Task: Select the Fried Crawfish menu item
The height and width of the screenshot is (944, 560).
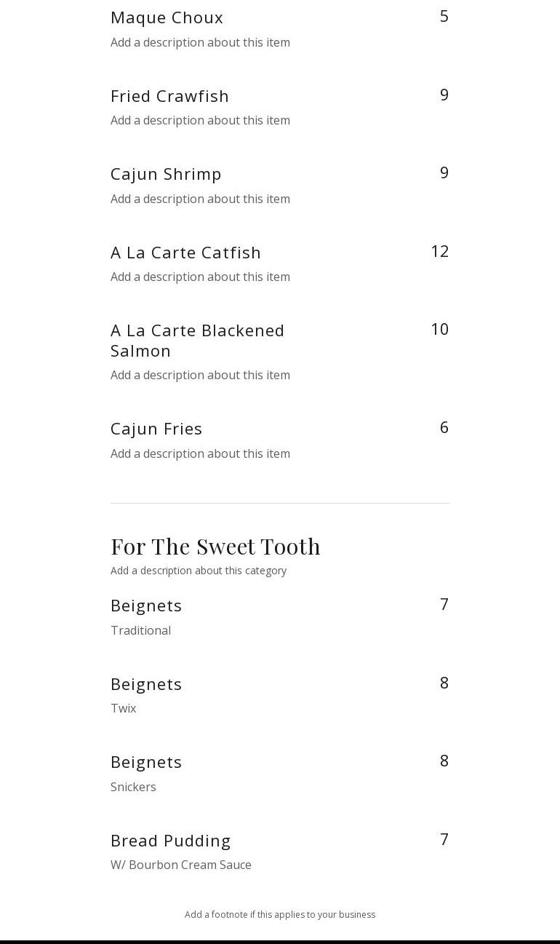Action: [169, 96]
